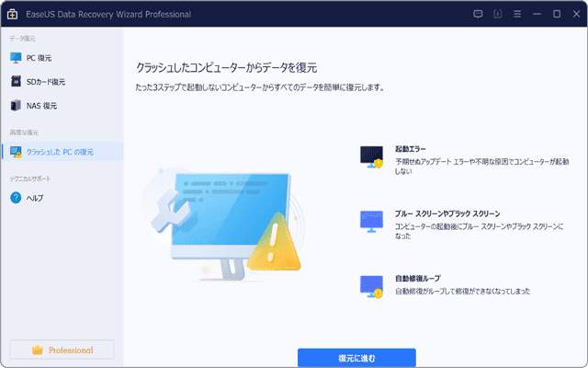Click the EaseUS app logo icon
588x368 pixels.
click(12, 15)
